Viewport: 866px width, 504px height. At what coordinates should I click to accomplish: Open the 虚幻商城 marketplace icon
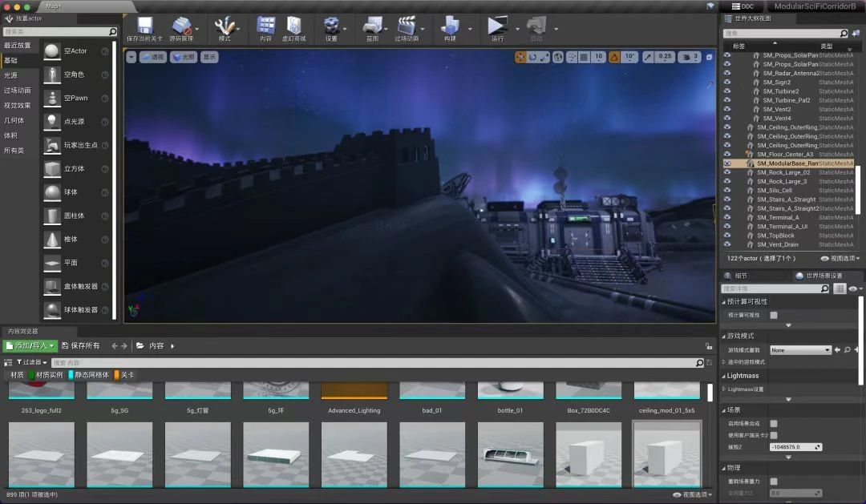293,26
